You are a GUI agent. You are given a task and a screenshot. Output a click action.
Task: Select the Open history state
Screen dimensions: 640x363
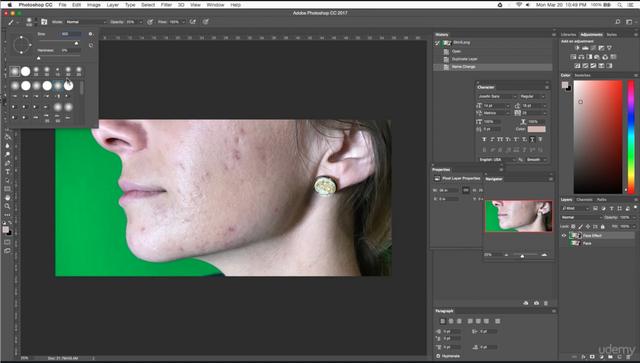point(493,51)
